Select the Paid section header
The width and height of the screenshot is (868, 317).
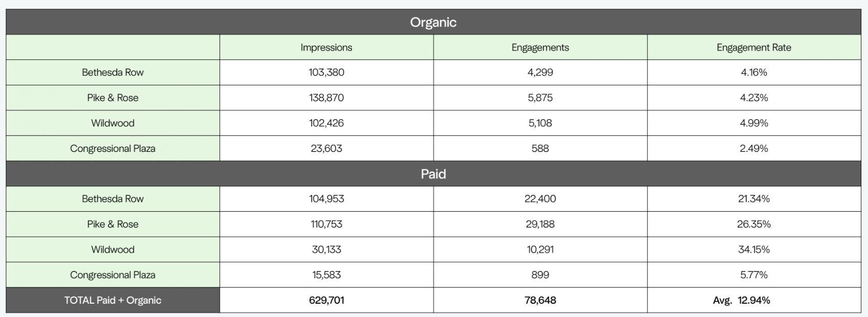coord(433,174)
